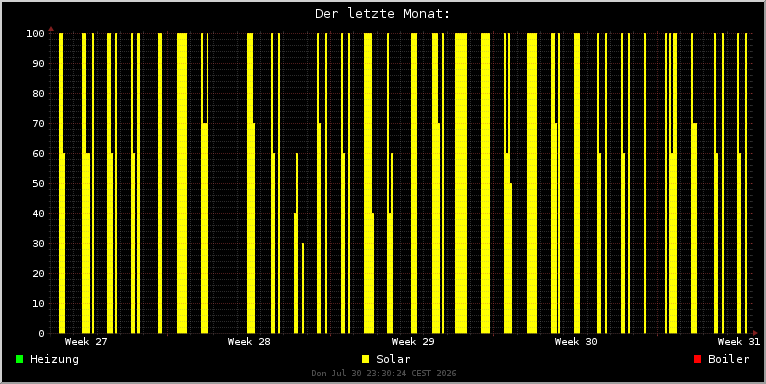Click the 70 value on the y-axis

38,124
